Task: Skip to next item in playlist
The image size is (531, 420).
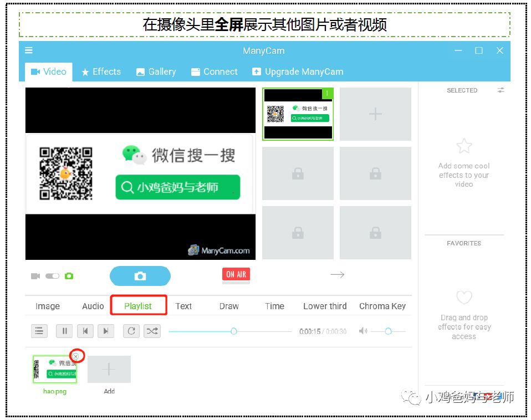Action: [x=105, y=331]
